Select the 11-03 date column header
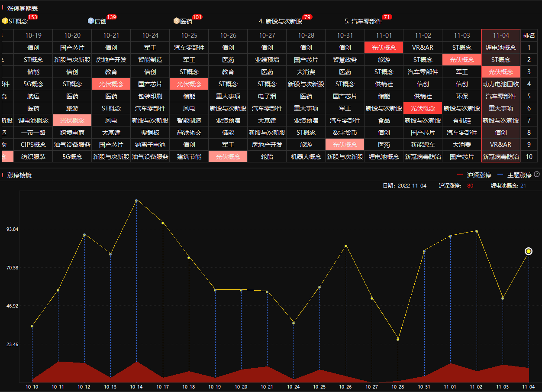The image size is (542, 392). [x=462, y=36]
